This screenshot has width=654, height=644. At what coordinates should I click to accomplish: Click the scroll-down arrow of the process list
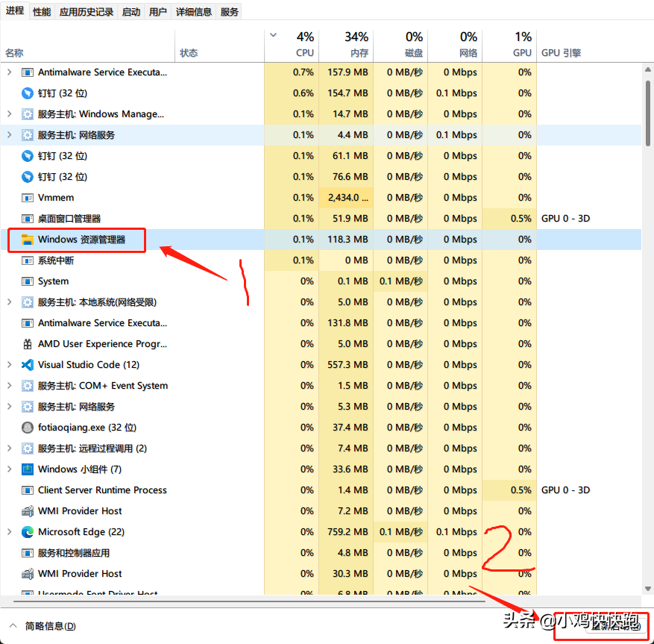tap(648, 589)
